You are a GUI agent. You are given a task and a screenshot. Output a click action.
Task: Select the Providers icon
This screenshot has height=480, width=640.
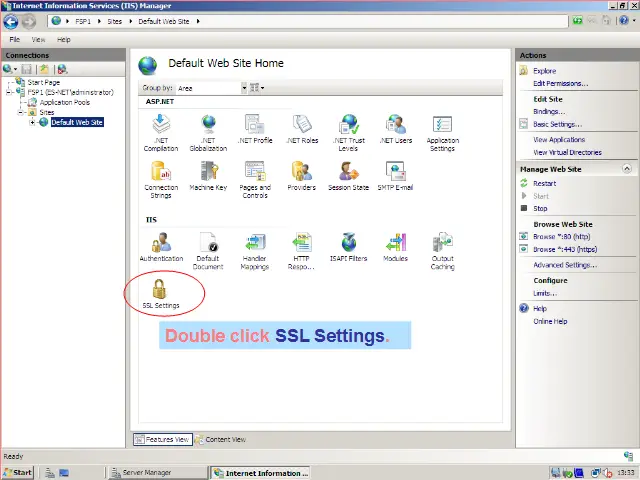pyautogui.click(x=302, y=176)
